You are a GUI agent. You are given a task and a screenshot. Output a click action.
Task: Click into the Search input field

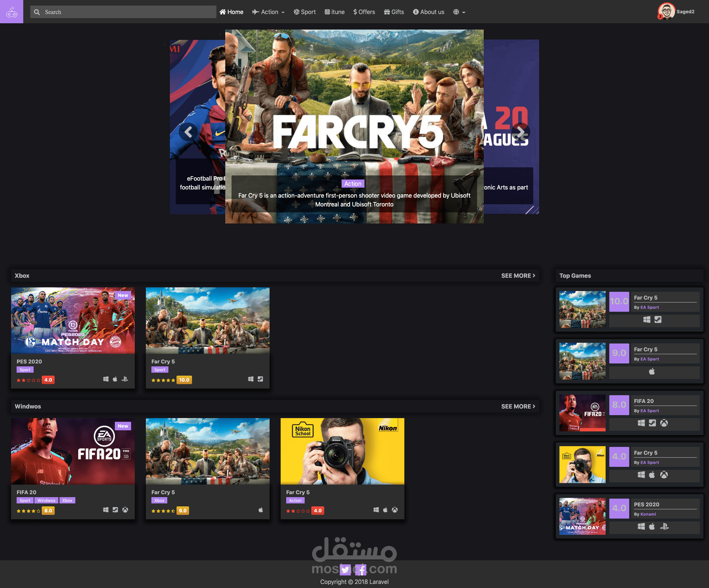click(123, 12)
